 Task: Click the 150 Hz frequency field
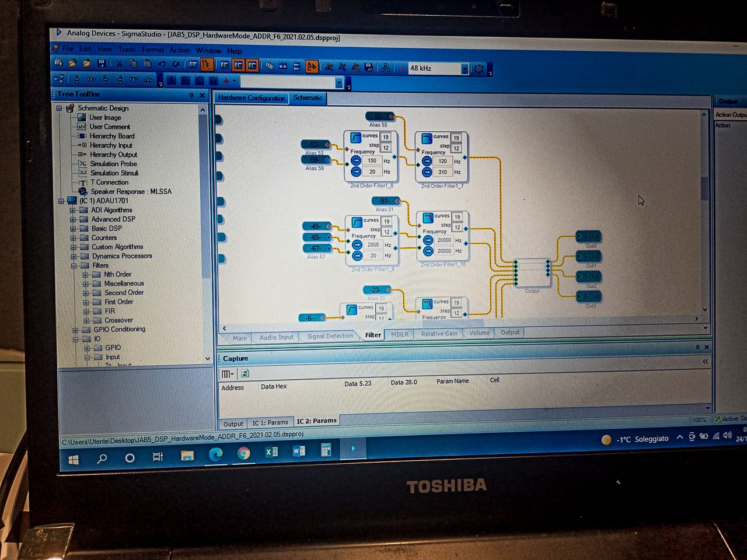tap(372, 160)
